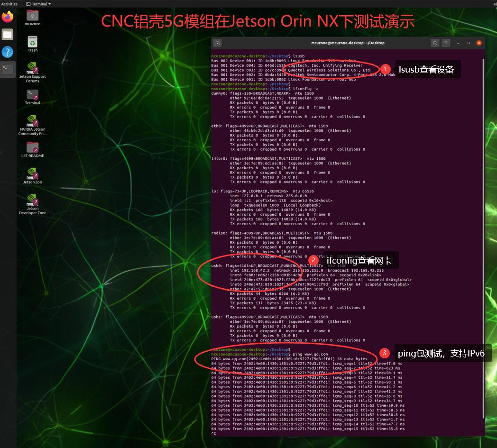Click the terminal vertical scrollbar

(483, 238)
